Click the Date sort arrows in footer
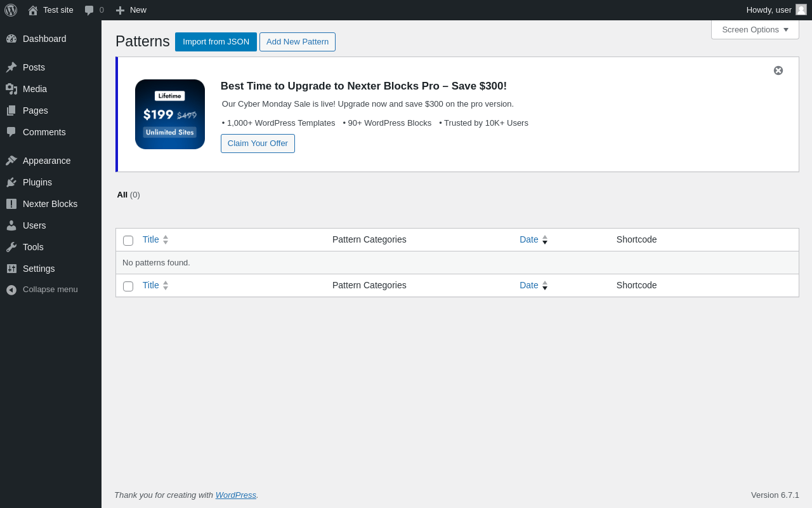This screenshot has width=812, height=508. pos(545,286)
